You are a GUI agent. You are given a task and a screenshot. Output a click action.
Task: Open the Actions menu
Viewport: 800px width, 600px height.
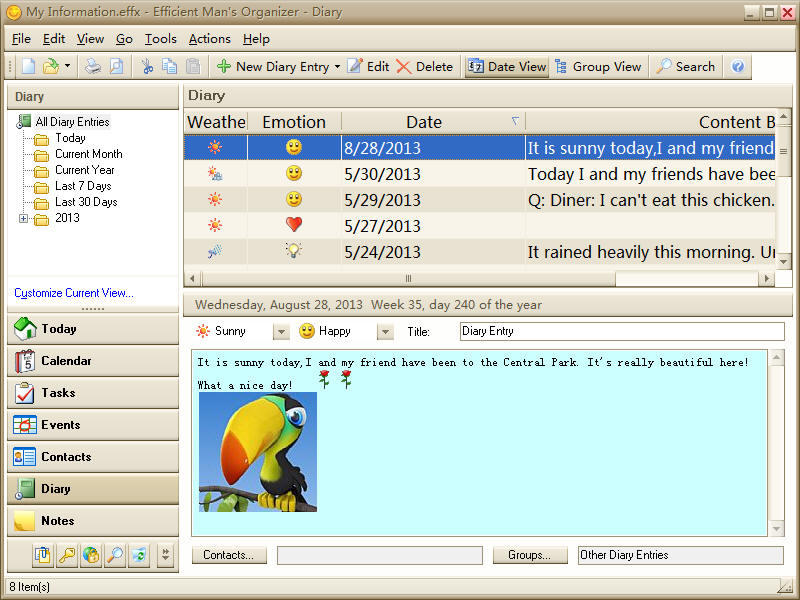point(210,39)
